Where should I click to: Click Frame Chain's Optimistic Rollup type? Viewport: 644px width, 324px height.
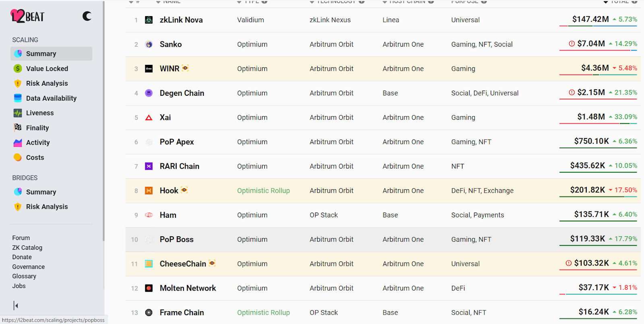click(x=263, y=313)
